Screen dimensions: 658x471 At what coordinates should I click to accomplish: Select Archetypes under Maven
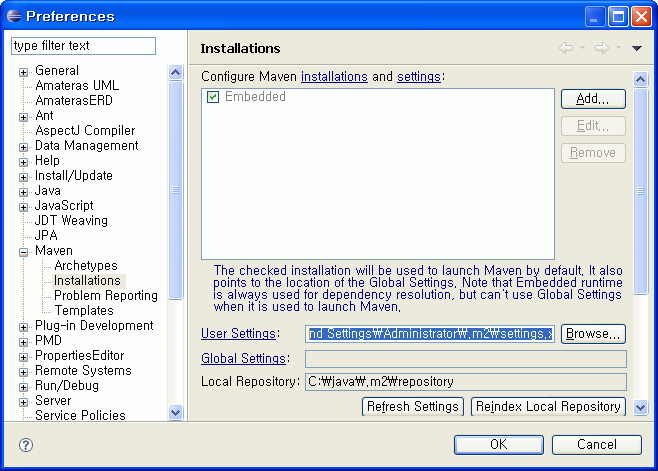(x=85, y=266)
